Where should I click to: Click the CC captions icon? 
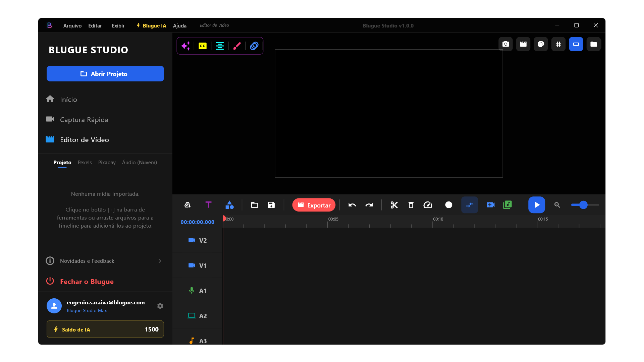203,46
